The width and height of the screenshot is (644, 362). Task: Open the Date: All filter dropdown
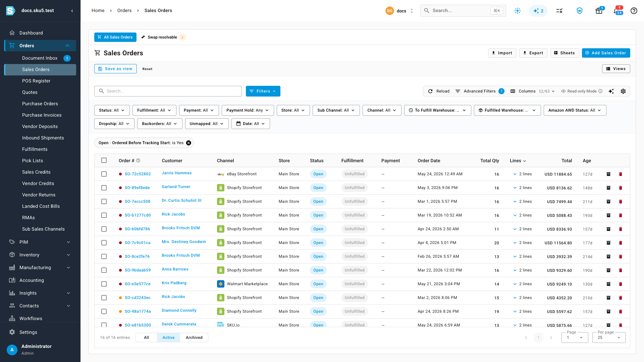[x=251, y=124]
